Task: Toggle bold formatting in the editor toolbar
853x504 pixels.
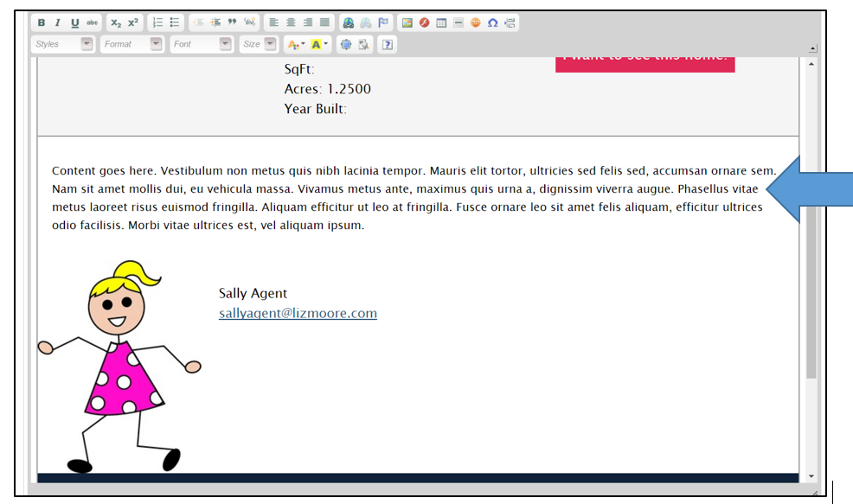Action: point(42,23)
